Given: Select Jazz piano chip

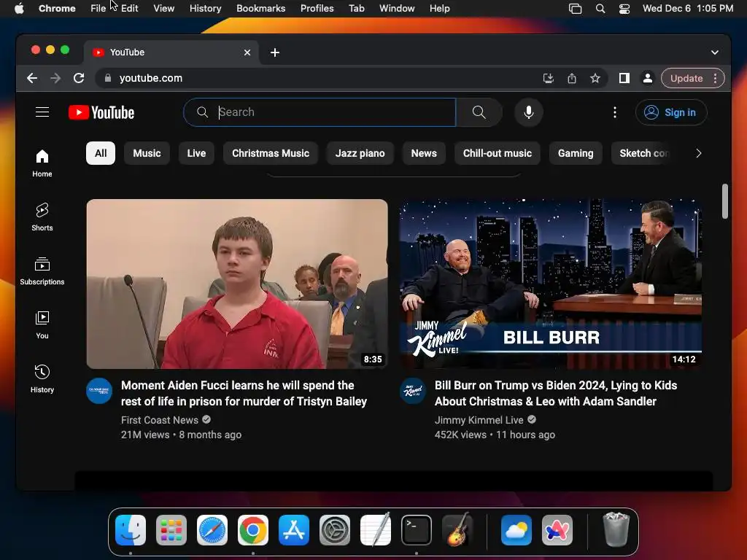Looking at the screenshot, I should pyautogui.click(x=360, y=153).
